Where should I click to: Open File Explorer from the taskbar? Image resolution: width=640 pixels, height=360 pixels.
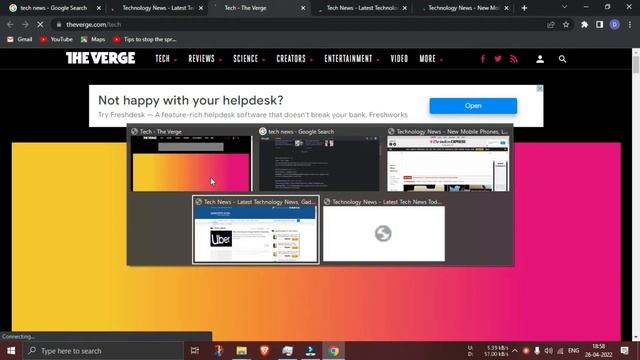click(x=242, y=351)
